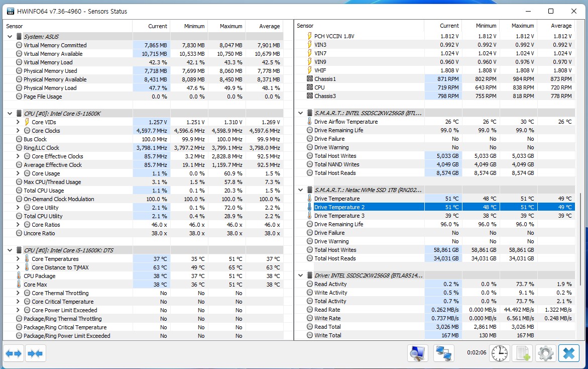Expand the Core Usage row
This screenshot has width=588, height=369.
tap(18, 173)
